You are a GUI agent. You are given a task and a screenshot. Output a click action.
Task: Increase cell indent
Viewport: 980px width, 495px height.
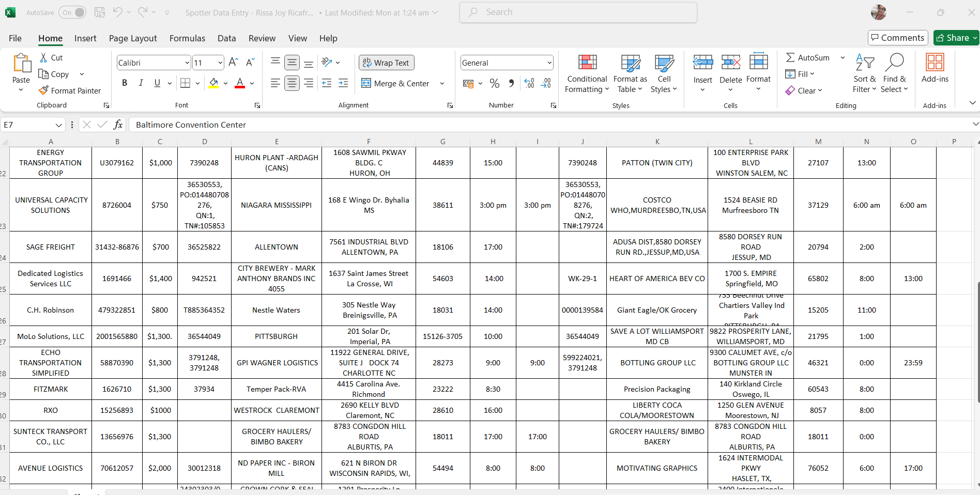pos(343,83)
